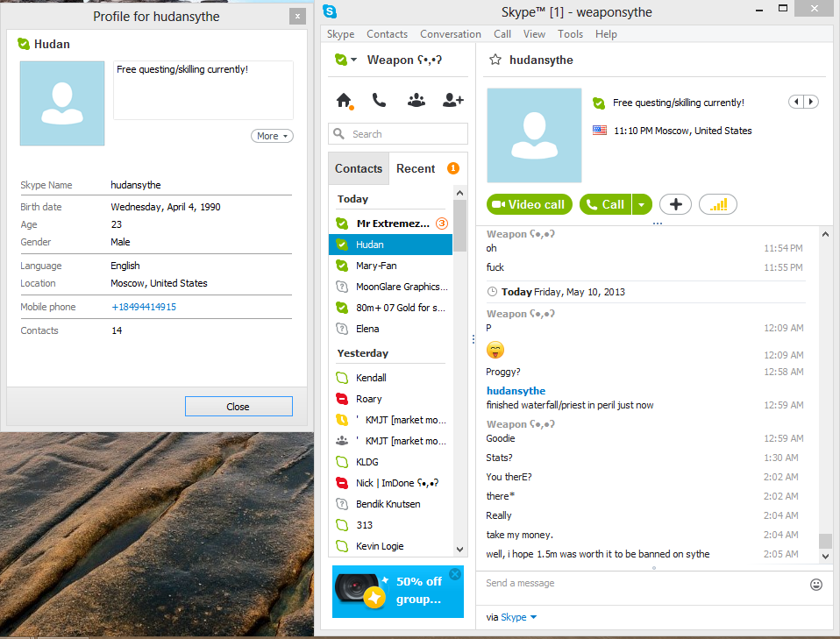This screenshot has width=840, height=639.
Task: Switch to the Contacts tab
Action: tap(359, 168)
